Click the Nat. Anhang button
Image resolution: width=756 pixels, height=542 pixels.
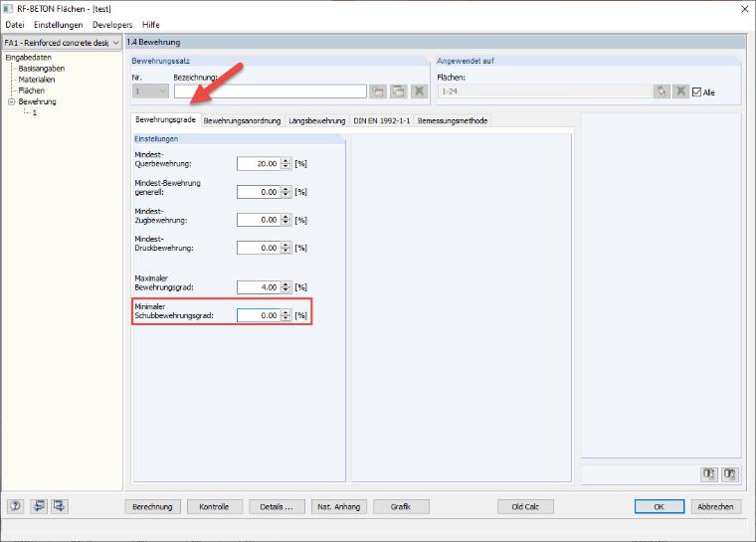(x=339, y=507)
